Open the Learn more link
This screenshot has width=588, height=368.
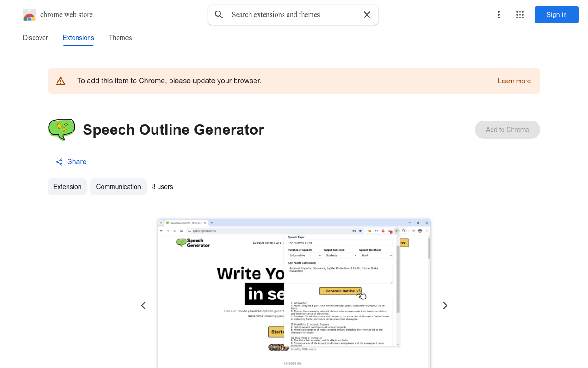click(x=514, y=81)
